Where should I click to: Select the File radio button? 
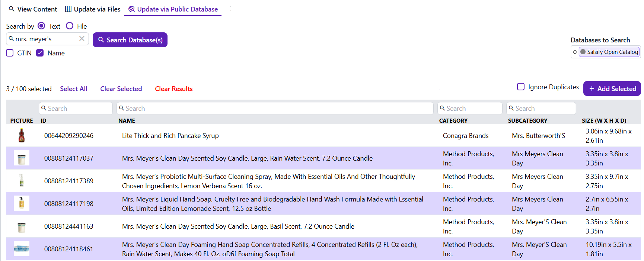pos(70,26)
